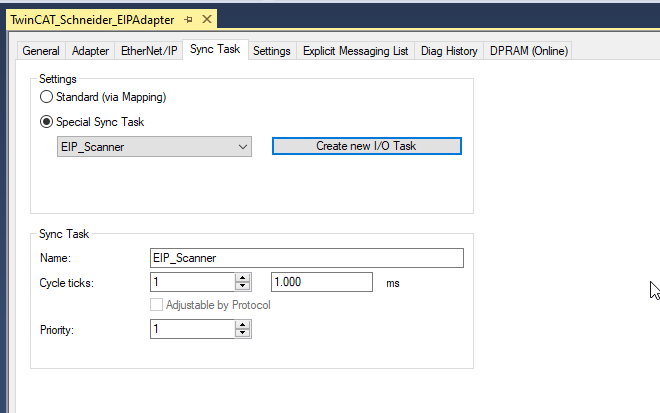This screenshot has height=413, width=660.
Task: Pin the TwinCAT_Schneider_EIPAdapter document tab
Action: (x=188, y=19)
